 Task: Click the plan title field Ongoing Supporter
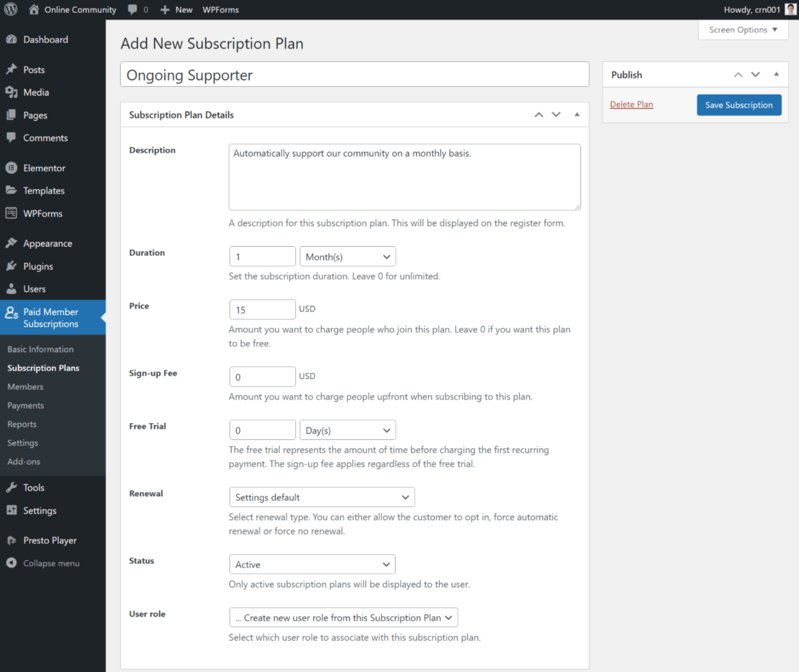coord(355,75)
